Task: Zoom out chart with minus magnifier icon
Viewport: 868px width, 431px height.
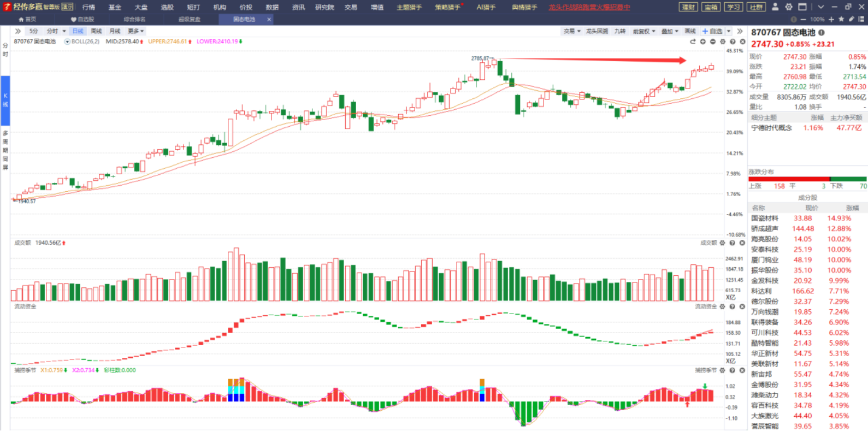Action: coord(713,42)
